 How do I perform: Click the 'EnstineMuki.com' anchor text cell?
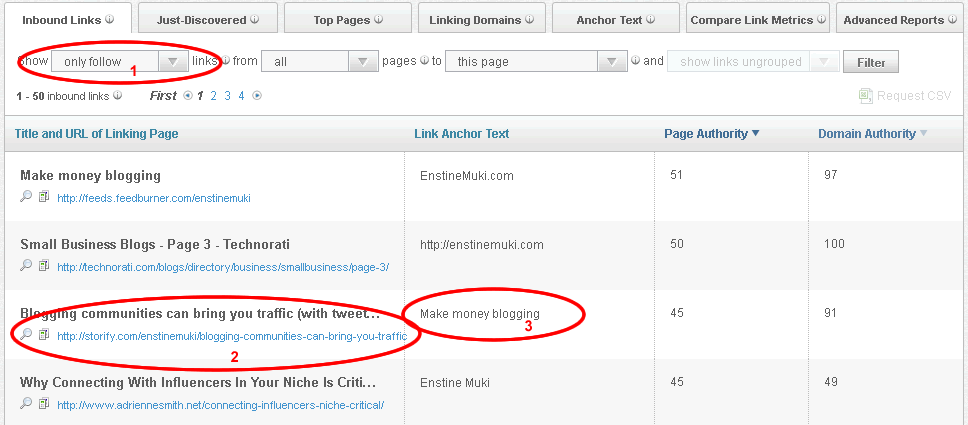click(467, 176)
